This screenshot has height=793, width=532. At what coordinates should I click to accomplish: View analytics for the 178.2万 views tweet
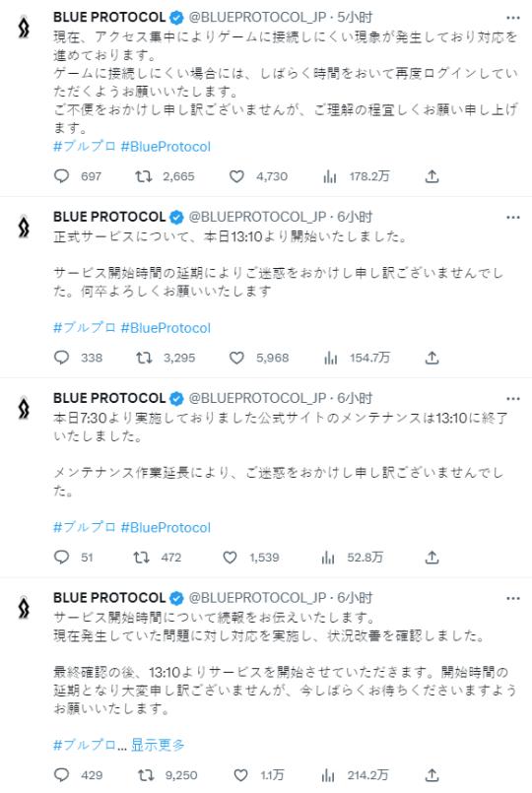click(x=330, y=176)
